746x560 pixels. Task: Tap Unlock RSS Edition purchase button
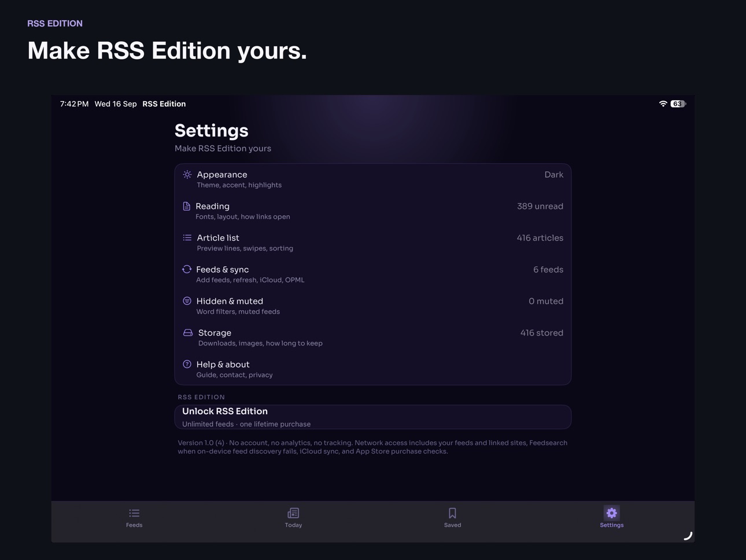[373, 417]
